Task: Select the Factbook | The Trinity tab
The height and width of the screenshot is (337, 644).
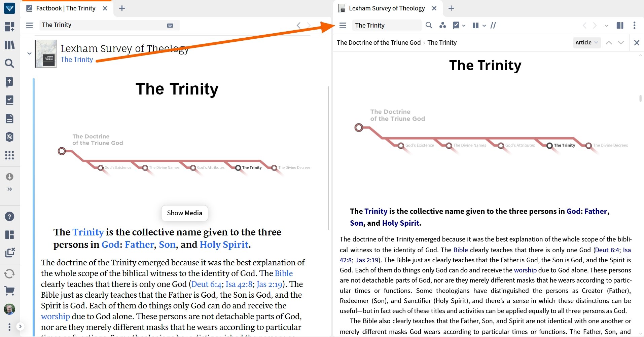Action: [66, 8]
